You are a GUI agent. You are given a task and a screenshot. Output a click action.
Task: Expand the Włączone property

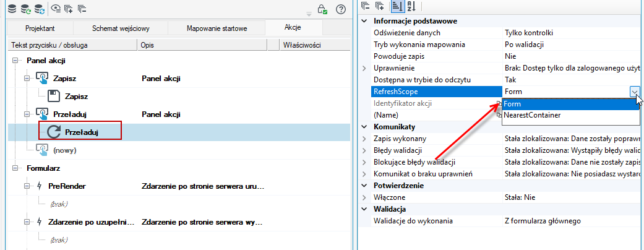(x=364, y=197)
